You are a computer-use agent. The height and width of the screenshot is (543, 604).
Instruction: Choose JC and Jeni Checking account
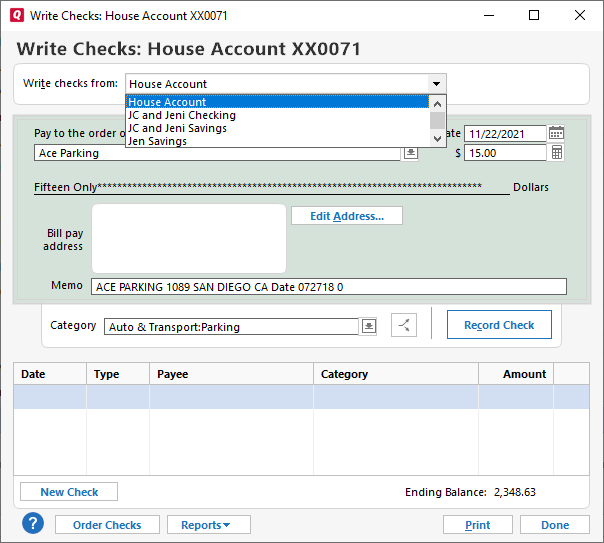pyautogui.click(x=277, y=115)
